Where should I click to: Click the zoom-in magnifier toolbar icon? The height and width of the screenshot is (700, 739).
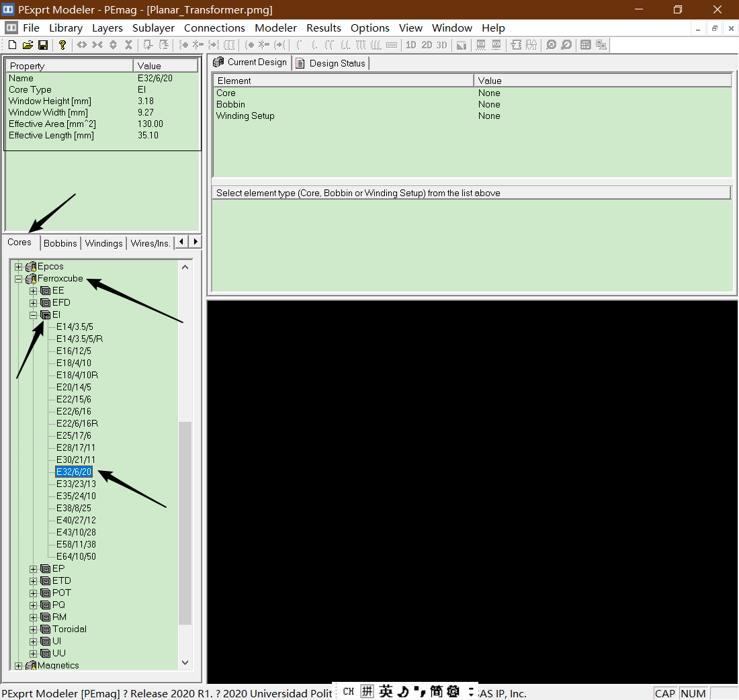click(551, 45)
